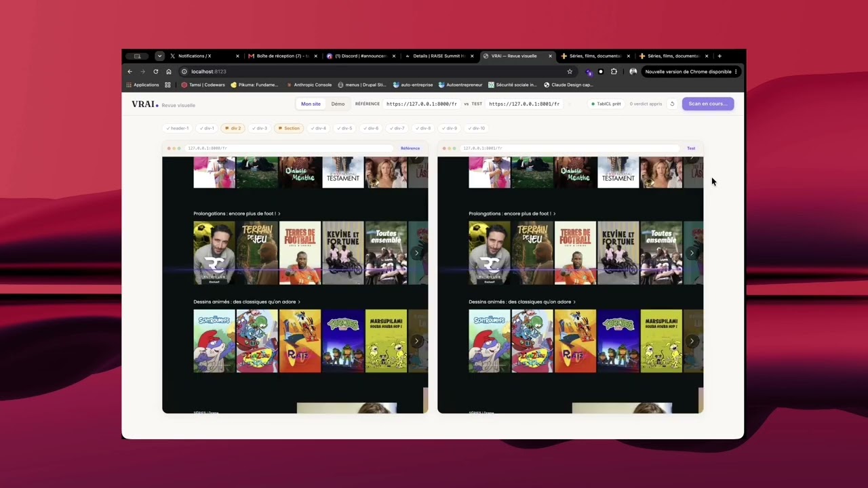The height and width of the screenshot is (488, 868).
Task: Edit the RÉFÉRENCE URL field
Action: tap(422, 104)
